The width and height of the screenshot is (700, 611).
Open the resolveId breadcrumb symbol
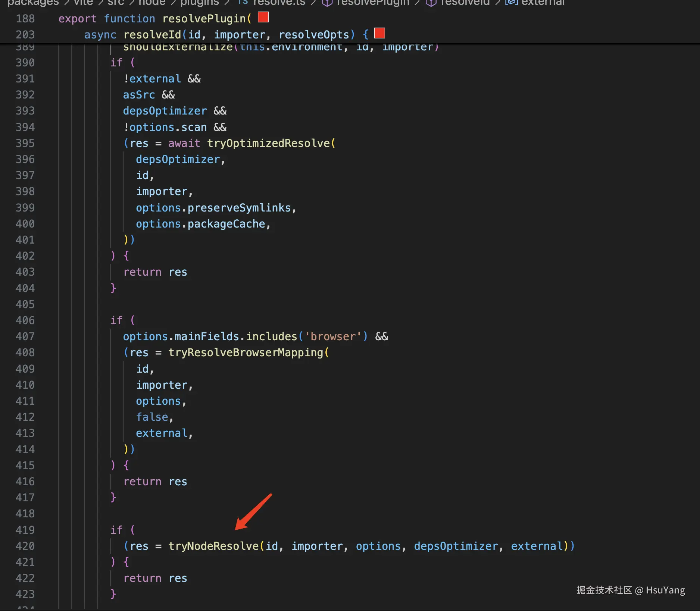[x=465, y=3]
